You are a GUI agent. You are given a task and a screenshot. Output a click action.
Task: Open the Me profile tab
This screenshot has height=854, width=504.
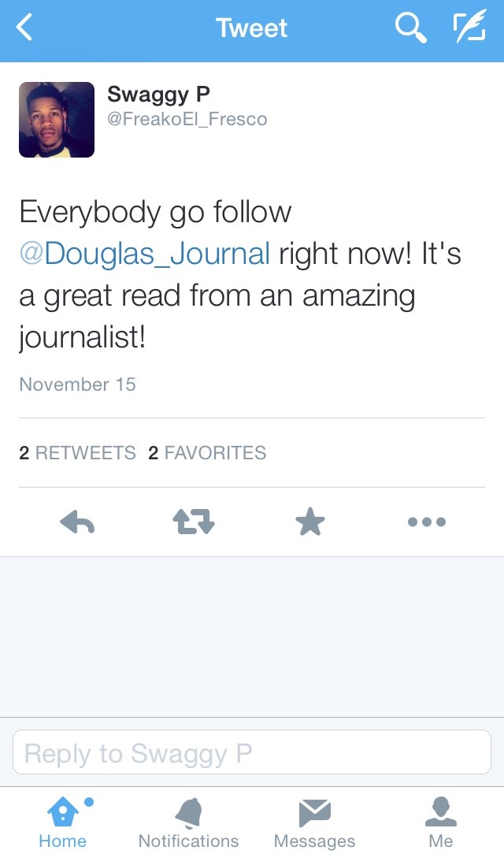(441, 822)
